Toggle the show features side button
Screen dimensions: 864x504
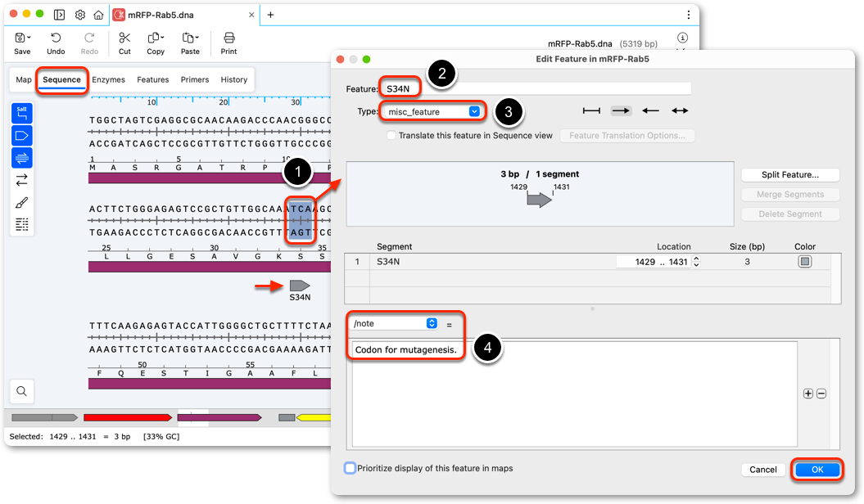coord(22,135)
